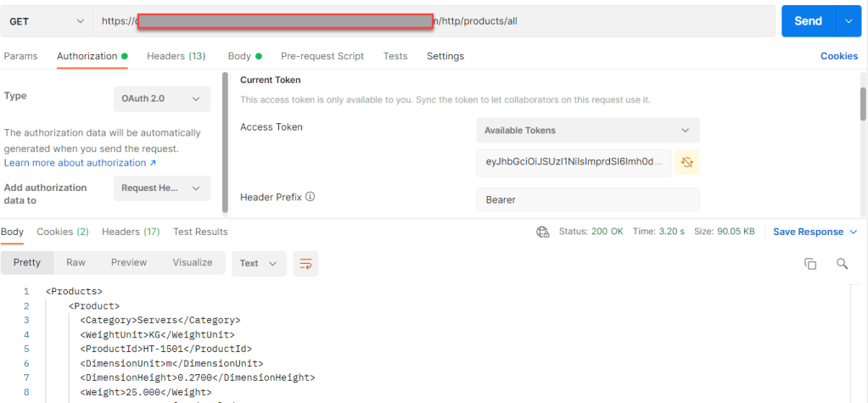This screenshot has height=403, width=868.
Task: Open the Available Tokens dropdown
Action: click(587, 131)
